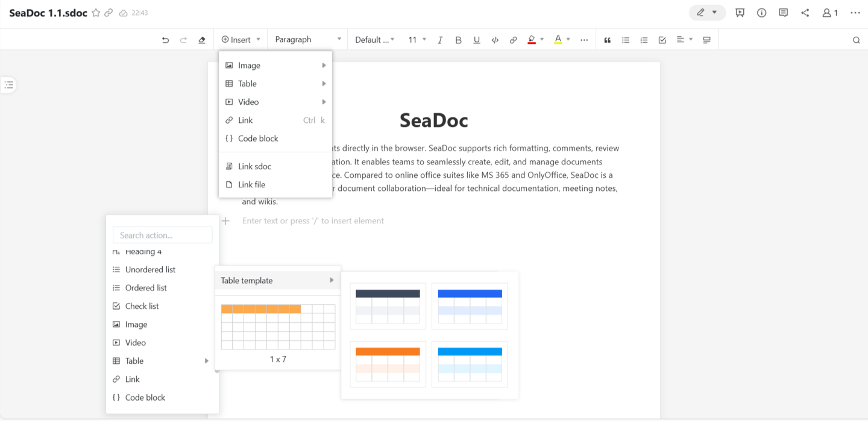The height and width of the screenshot is (421, 868).
Task: Choose Code block in Insert menu
Action: [275, 139]
